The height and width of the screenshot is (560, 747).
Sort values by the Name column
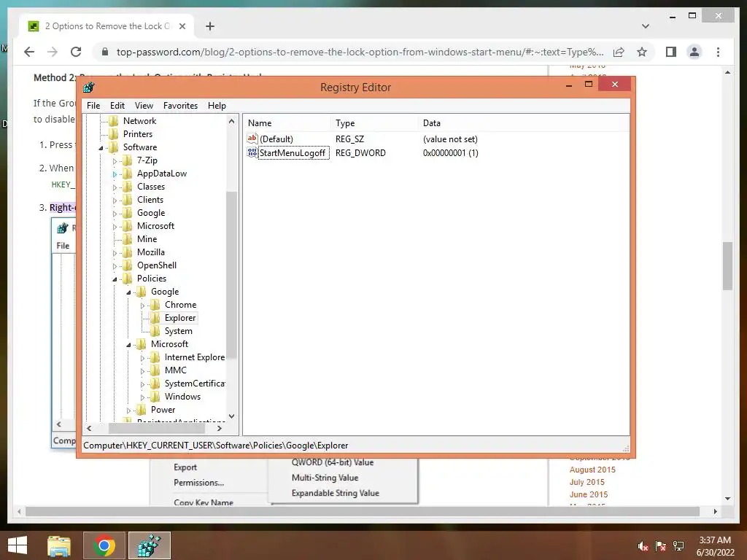(x=287, y=122)
